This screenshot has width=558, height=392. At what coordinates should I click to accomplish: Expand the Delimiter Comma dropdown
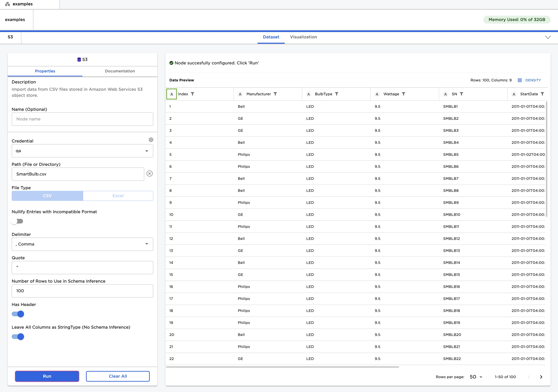point(82,244)
